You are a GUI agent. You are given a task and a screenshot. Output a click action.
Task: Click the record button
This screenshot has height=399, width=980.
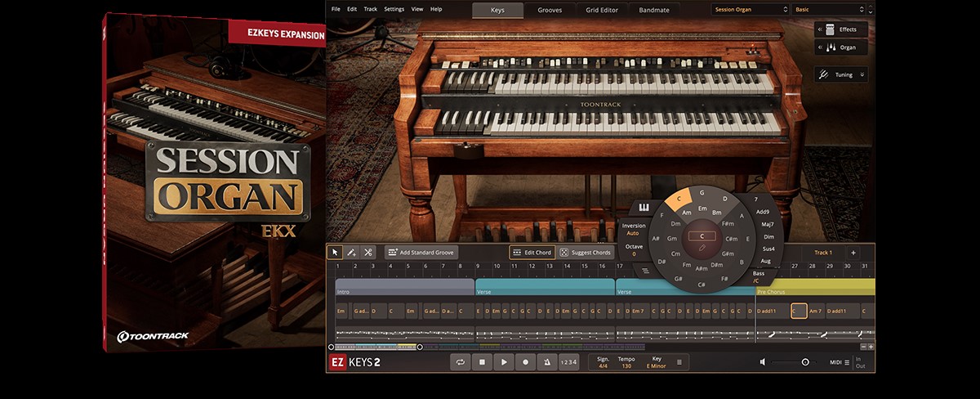[525, 361]
